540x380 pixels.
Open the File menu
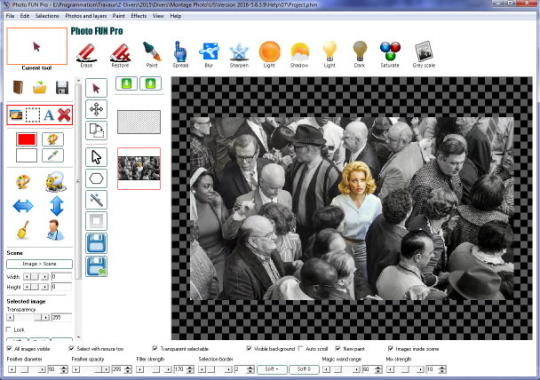point(10,16)
